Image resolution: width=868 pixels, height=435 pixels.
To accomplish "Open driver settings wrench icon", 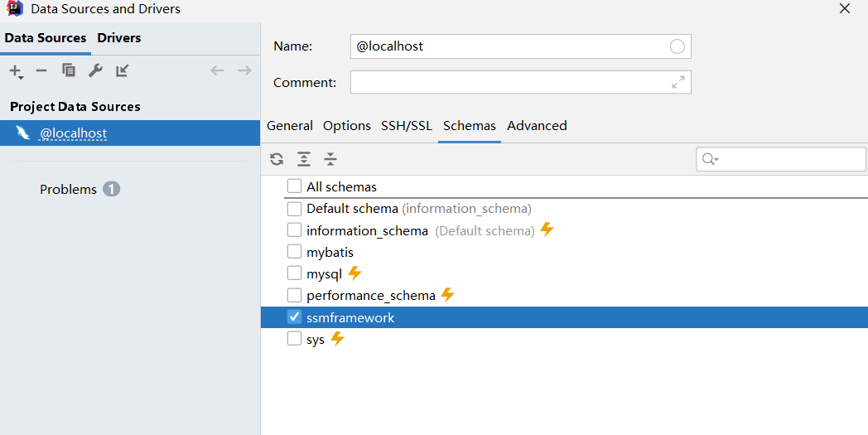I will (x=95, y=70).
